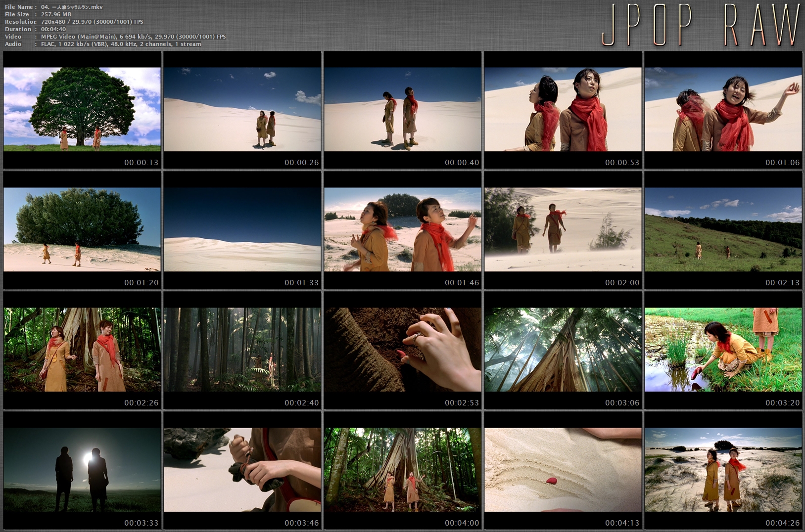Screen dimensions: 805x532
Task: Select the hand on bark frame at 00:02:53
Action: point(403,350)
